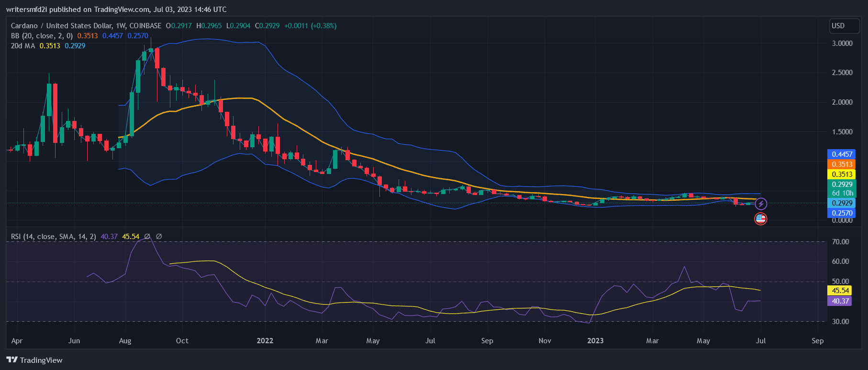Click the Cardano / United States Dollar title

(x=61, y=26)
